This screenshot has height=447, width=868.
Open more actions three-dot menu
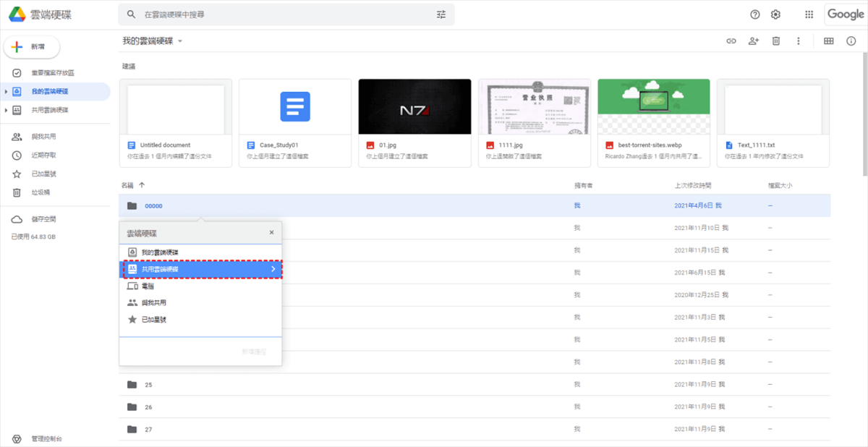coord(799,41)
